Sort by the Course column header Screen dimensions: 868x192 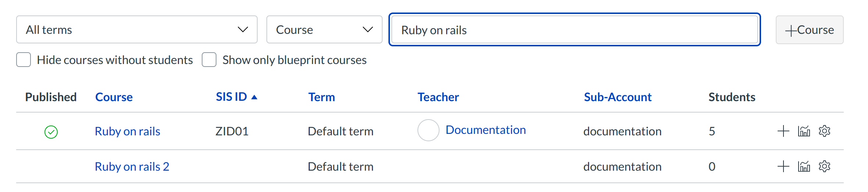point(114,97)
